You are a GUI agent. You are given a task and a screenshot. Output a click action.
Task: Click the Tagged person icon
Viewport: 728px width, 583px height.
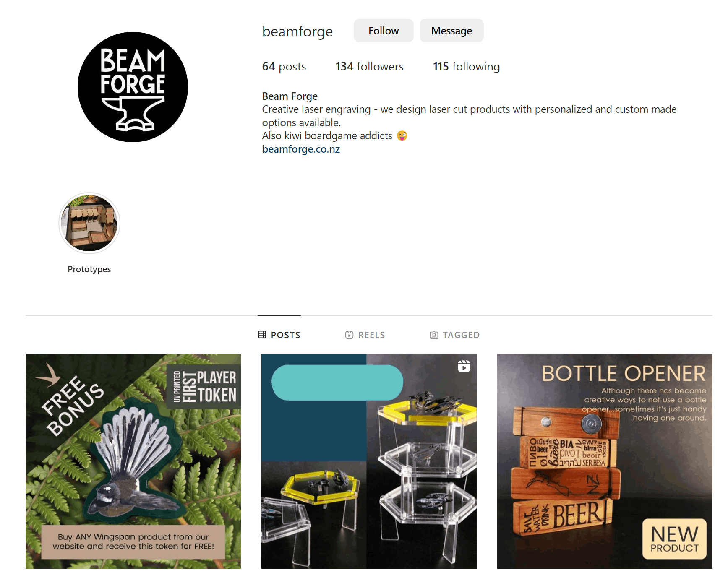tap(434, 335)
